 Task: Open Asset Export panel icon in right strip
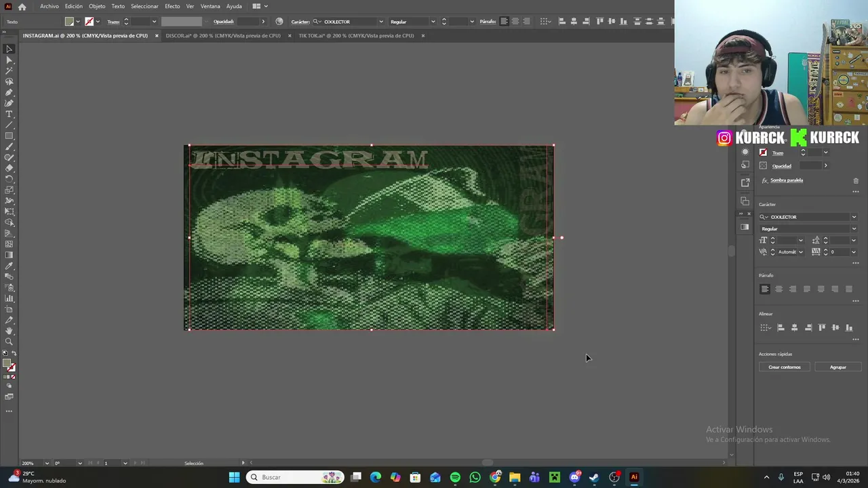745,182
